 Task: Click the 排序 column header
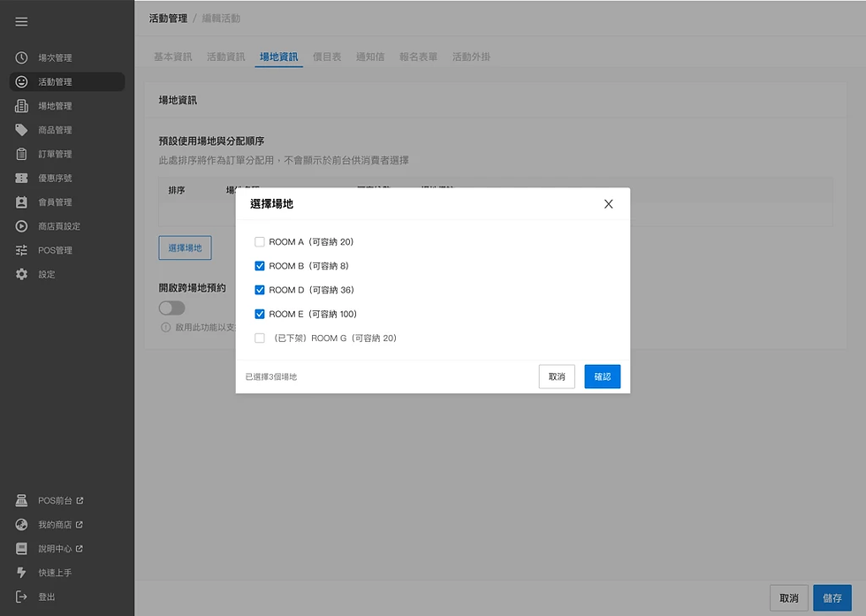coord(177,190)
